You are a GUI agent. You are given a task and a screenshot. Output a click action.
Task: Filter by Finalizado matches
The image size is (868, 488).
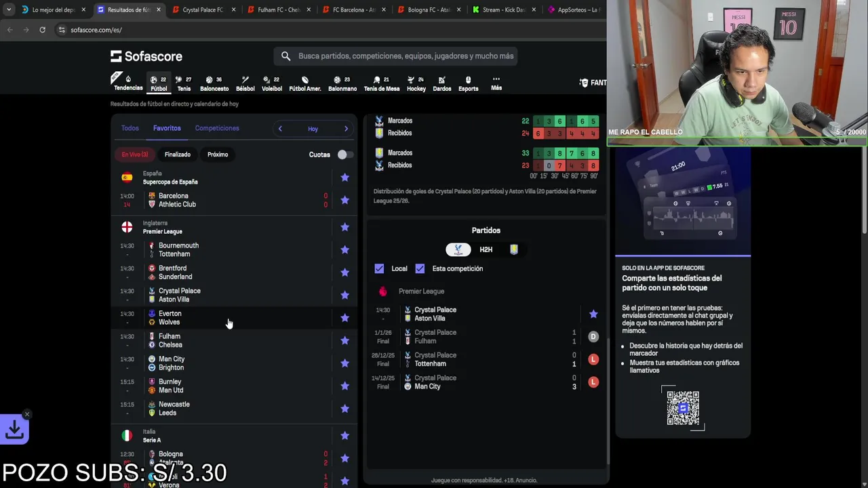click(x=177, y=155)
